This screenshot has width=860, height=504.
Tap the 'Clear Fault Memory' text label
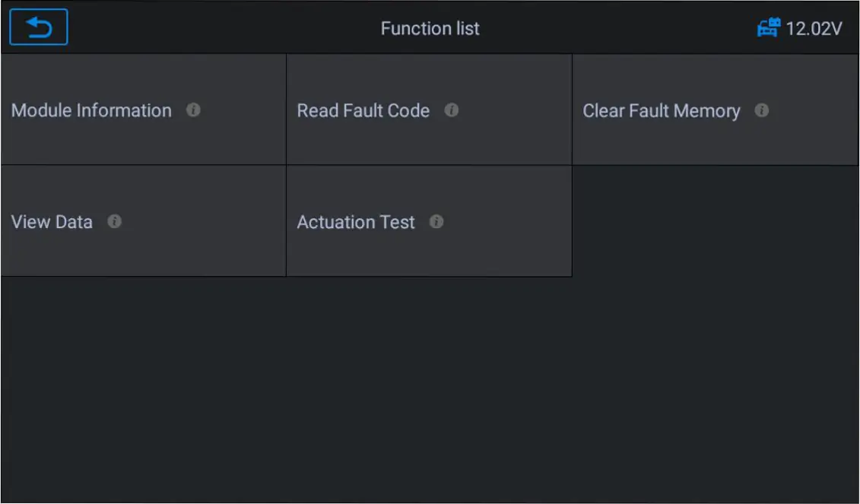[662, 111]
